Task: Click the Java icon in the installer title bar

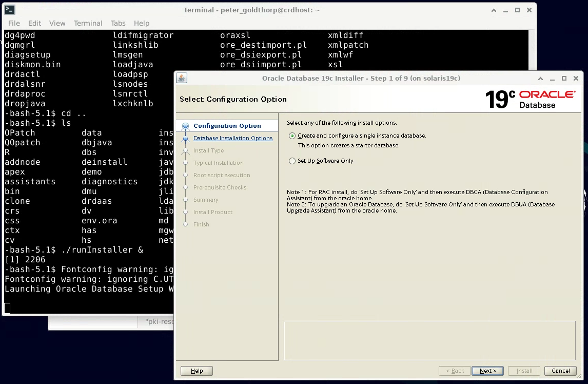Action: click(x=181, y=78)
